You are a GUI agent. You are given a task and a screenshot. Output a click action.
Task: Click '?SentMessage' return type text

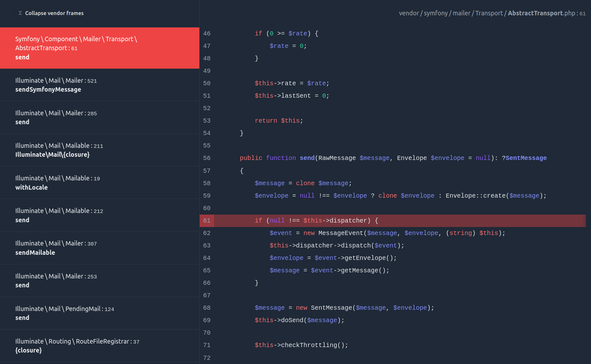[x=524, y=158]
